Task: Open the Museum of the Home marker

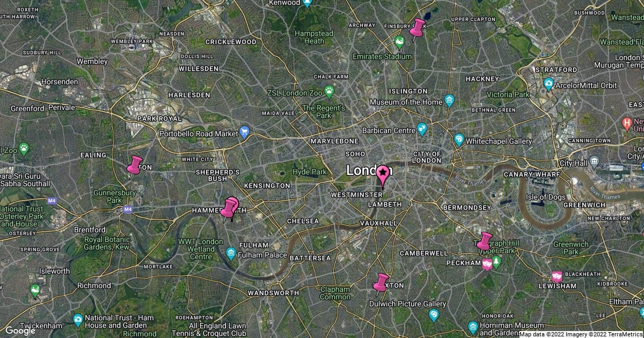Action: point(449,101)
